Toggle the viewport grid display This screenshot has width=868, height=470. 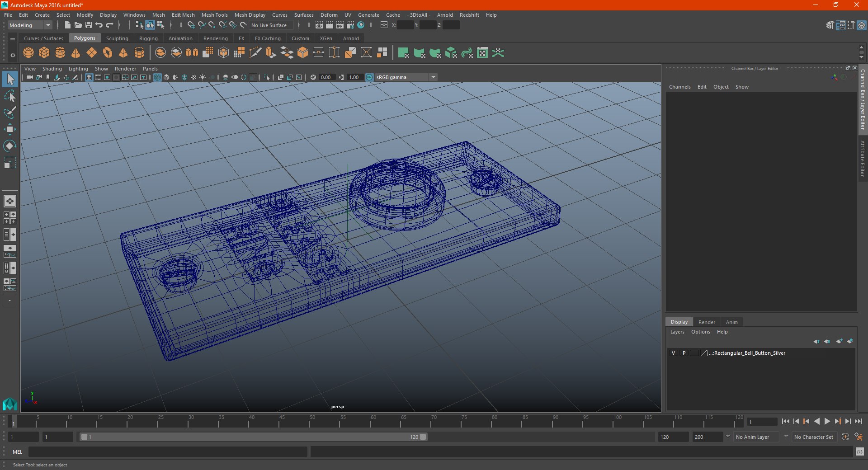89,77
